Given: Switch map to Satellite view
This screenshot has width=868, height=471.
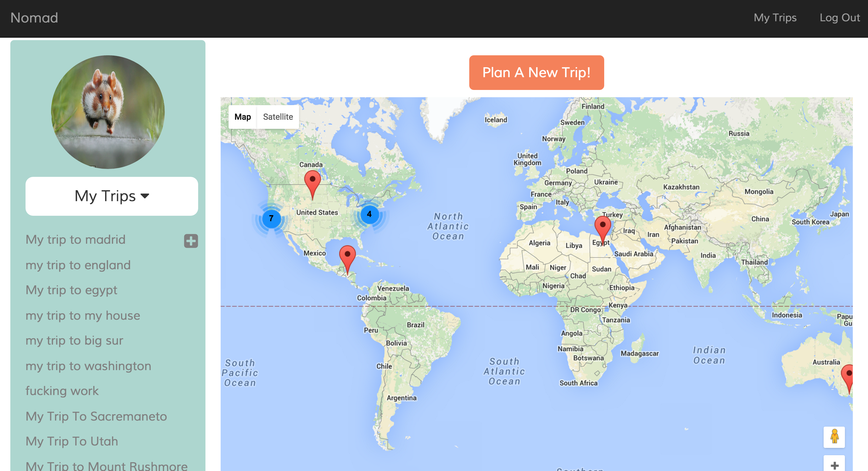Looking at the screenshot, I should tap(278, 117).
